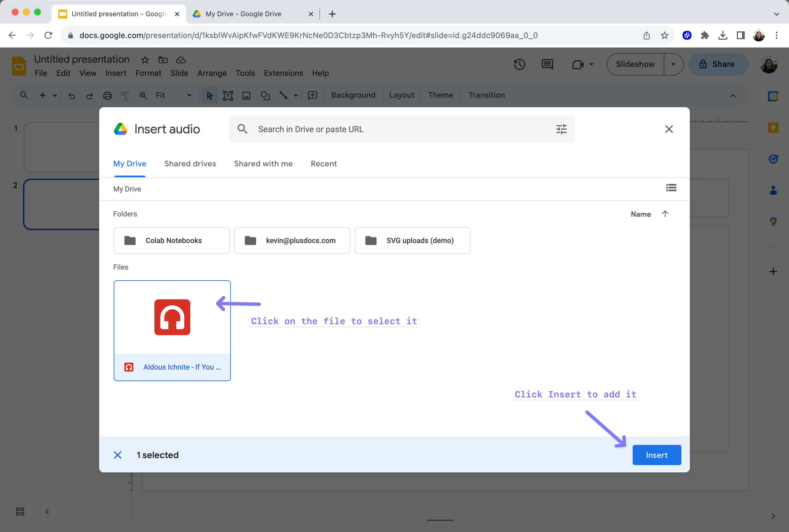The height and width of the screenshot is (532, 789).
Task: Click the Background toolbar button
Action: click(353, 95)
